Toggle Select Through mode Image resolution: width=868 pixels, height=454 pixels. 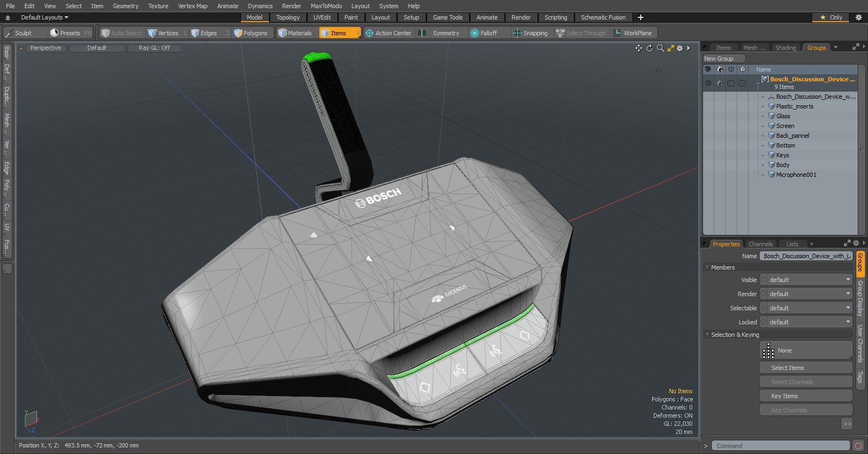coord(581,33)
